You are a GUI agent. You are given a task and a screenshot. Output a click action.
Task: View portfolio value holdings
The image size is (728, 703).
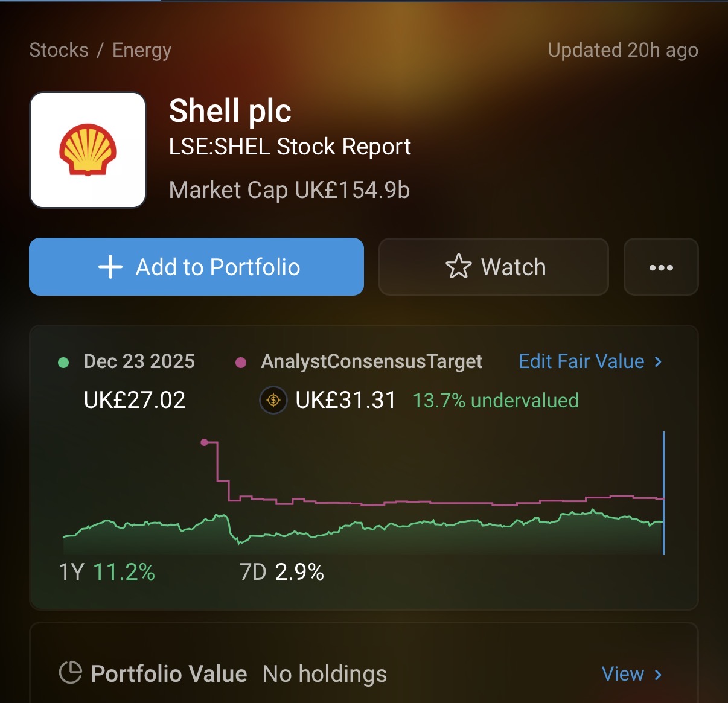point(623,674)
